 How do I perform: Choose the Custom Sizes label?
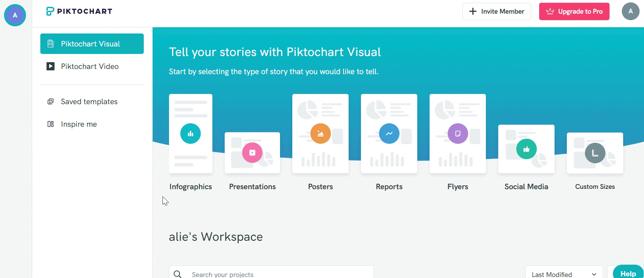click(595, 186)
